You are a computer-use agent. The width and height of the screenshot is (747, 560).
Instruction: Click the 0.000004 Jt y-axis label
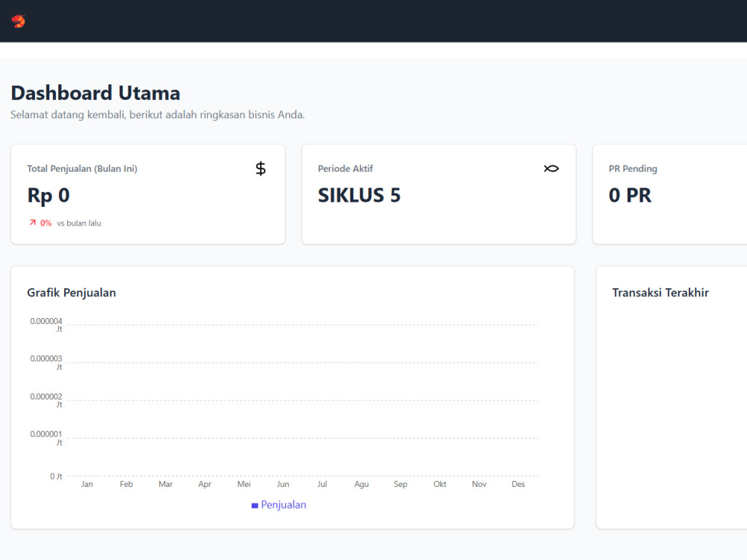[46, 325]
